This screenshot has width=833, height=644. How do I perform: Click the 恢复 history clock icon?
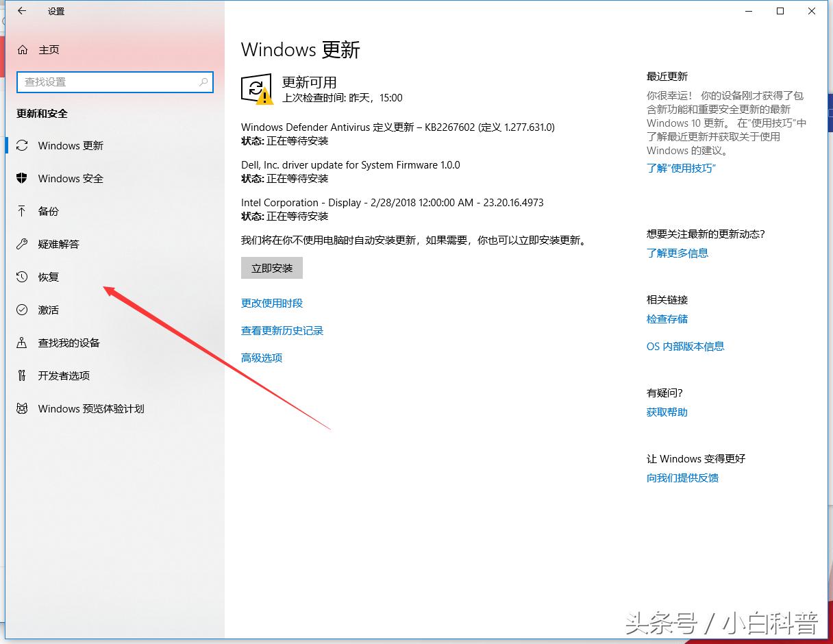22,277
